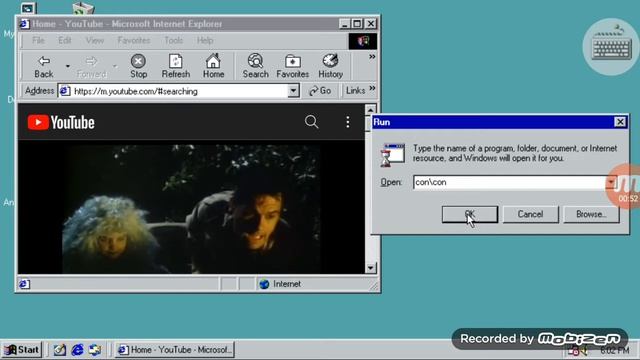Go to the Home page

213,67
